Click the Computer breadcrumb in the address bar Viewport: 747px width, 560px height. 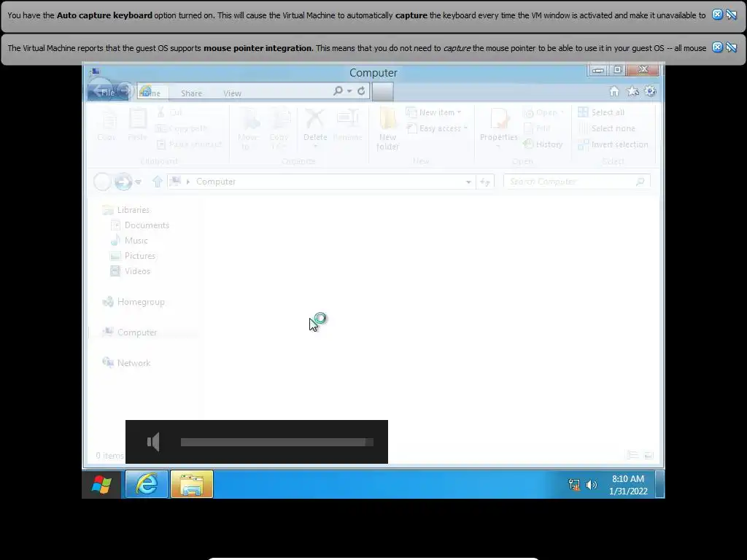click(216, 182)
